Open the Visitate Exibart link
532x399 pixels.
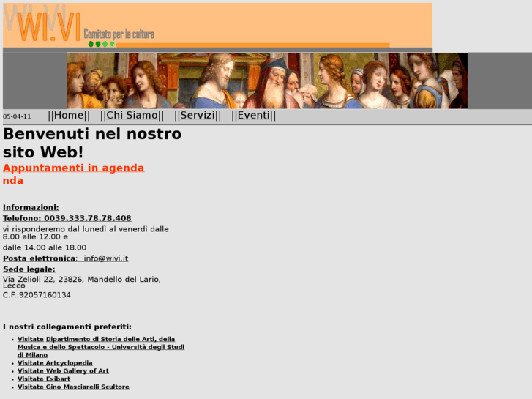click(44, 379)
